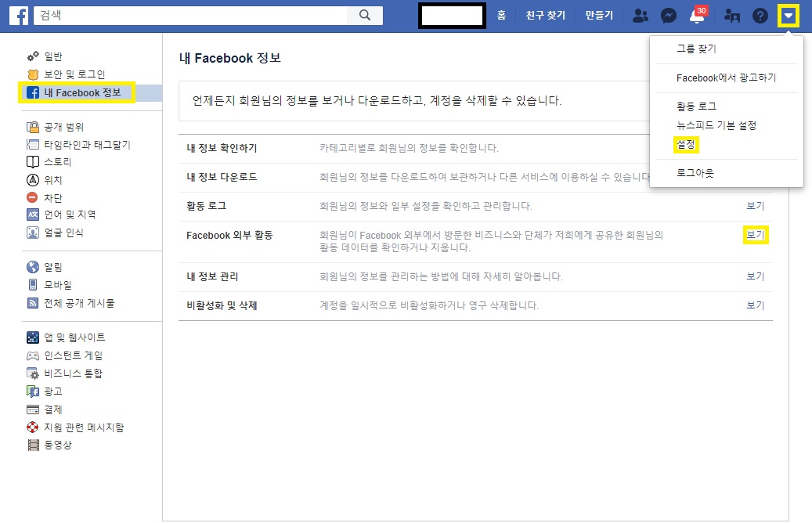Click 내 정보 다운로드 row title
This screenshot has width=812, height=523.
tap(222, 177)
